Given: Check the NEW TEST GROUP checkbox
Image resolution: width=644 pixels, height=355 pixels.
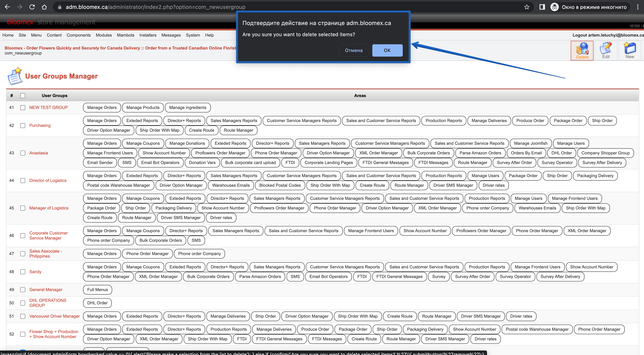Looking at the screenshot, I should click(23, 108).
